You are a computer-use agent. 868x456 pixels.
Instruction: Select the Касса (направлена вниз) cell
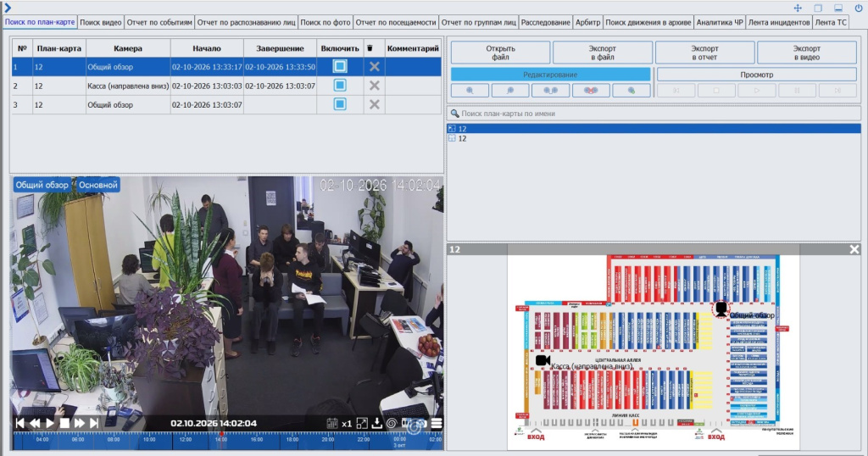pyautogui.click(x=128, y=86)
